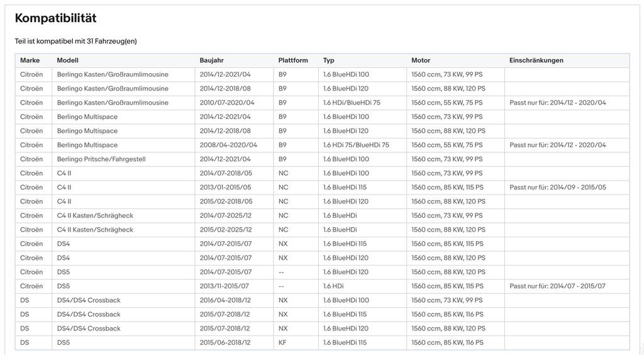Click restriction 'Passt nur für: 2014/09 - 2015/05'
644x355 pixels.
click(558, 188)
